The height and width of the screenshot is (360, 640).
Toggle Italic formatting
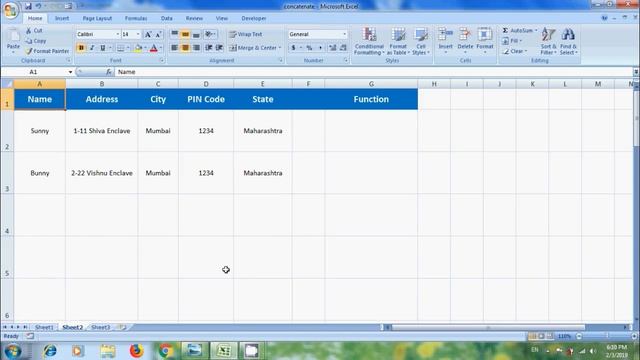pyautogui.click(x=92, y=48)
